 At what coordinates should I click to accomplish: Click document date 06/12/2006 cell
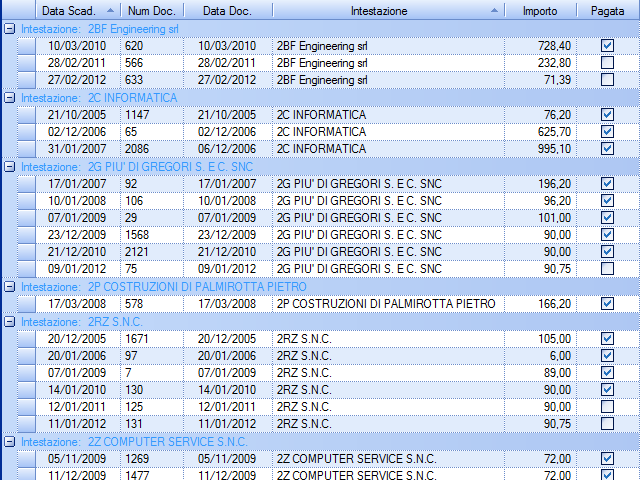click(228, 149)
